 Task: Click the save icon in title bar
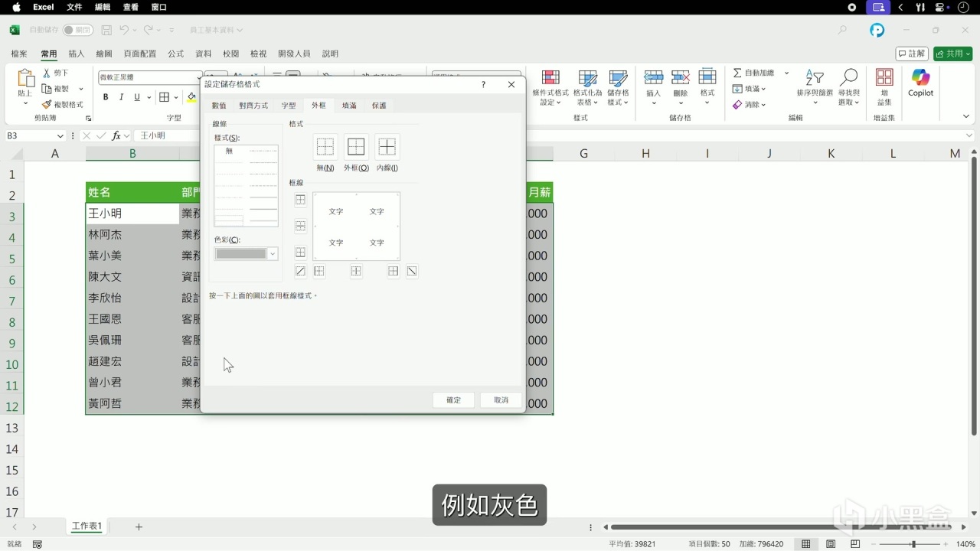106,30
